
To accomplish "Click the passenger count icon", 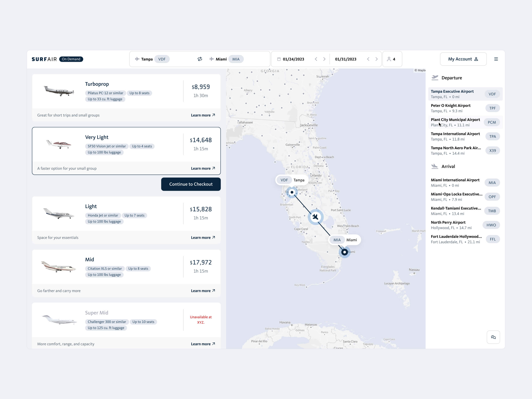I will coord(389,59).
